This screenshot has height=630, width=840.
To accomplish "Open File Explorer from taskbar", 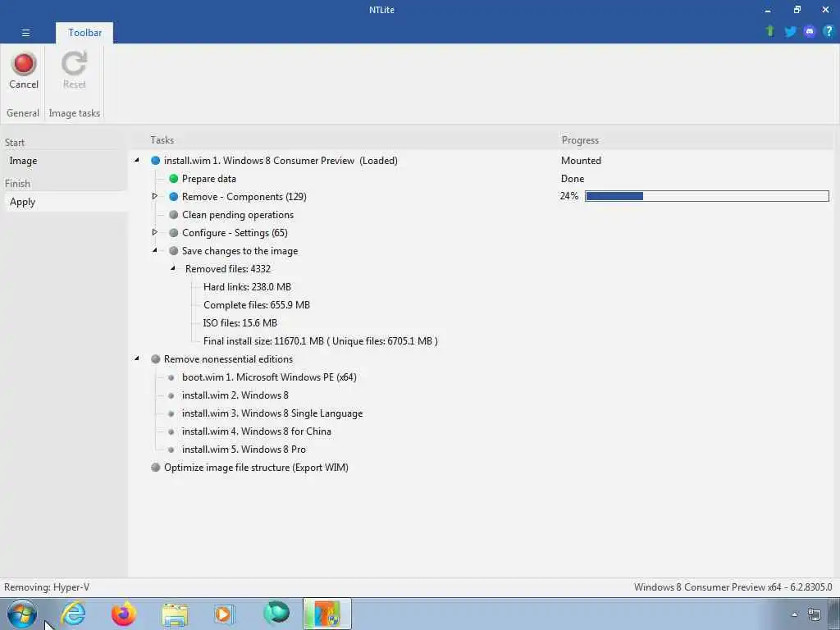I will click(x=175, y=614).
